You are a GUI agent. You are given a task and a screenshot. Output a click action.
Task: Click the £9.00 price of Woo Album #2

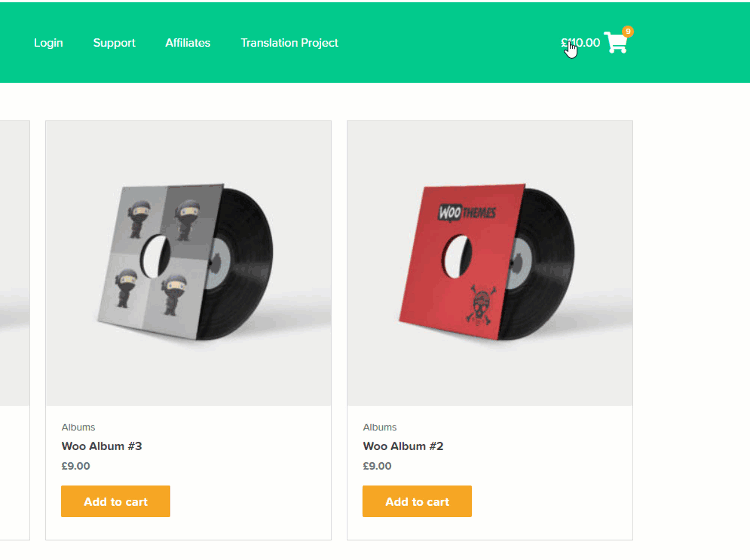pyautogui.click(x=377, y=466)
